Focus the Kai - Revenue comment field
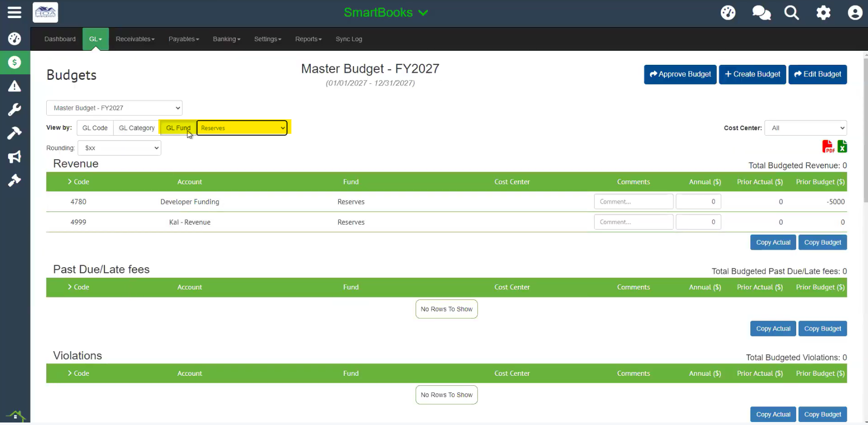 click(633, 222)
